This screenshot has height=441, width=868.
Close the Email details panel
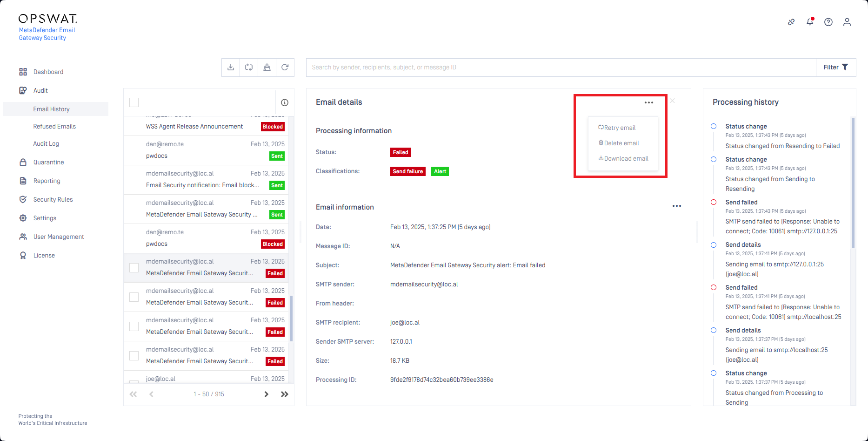pyautogui.click(x=672, y=101)
